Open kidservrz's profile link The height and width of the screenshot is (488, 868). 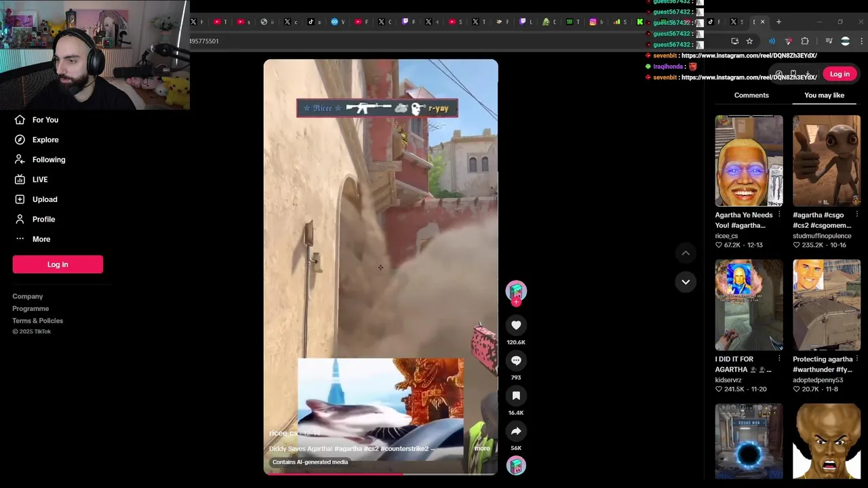pos(730,380)
